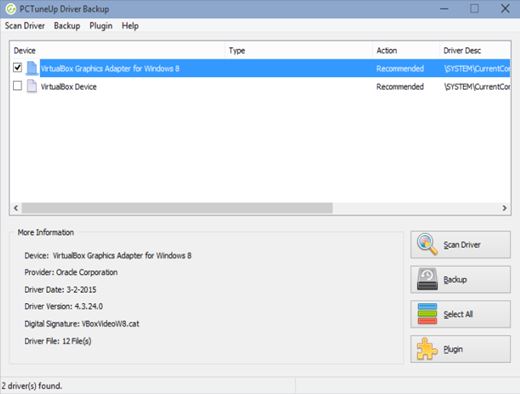
Task: Open the Plugin menu in menu bar
Action: [101, 26]
